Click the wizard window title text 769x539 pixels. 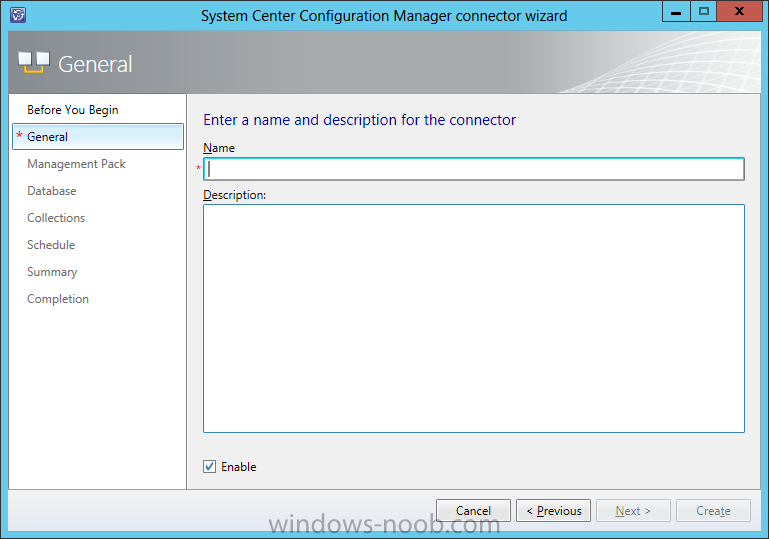(384, 16)
